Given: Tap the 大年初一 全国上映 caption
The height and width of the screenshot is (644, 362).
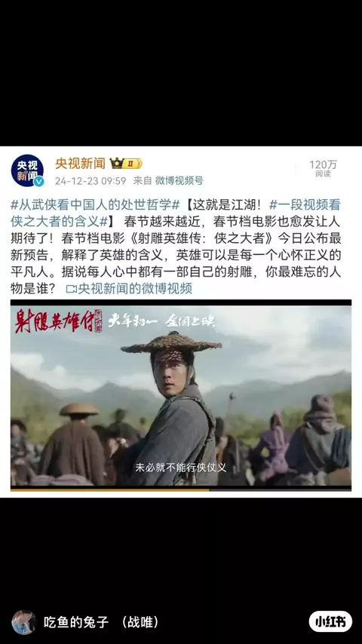Looking at the screenshot, I should coord(161,321).
